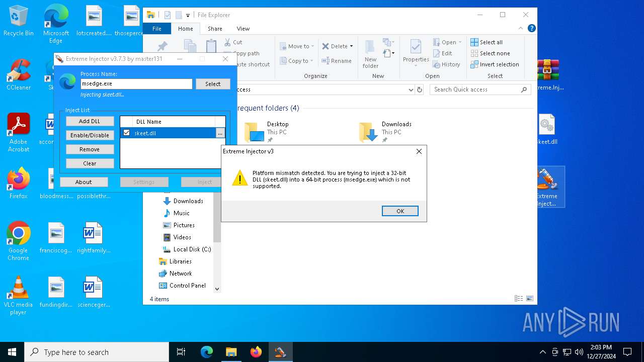Screen dimensions: 644x362
Task: Click the refresh icon beside address bar
Action: coord(420,89)
